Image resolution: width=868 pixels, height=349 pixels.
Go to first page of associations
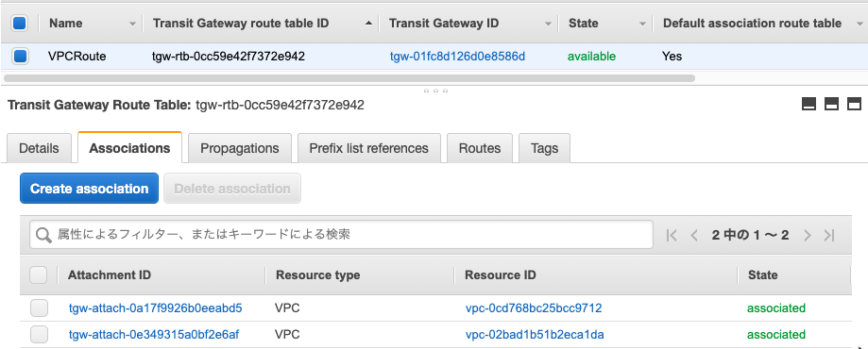(x=672, y=235)
